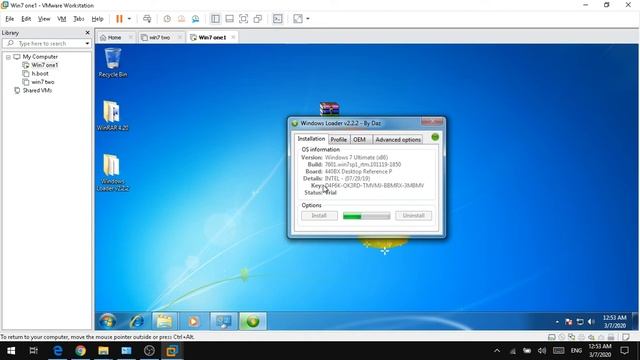Click the Windows Loader taskbar button

(x=253, y=322)
